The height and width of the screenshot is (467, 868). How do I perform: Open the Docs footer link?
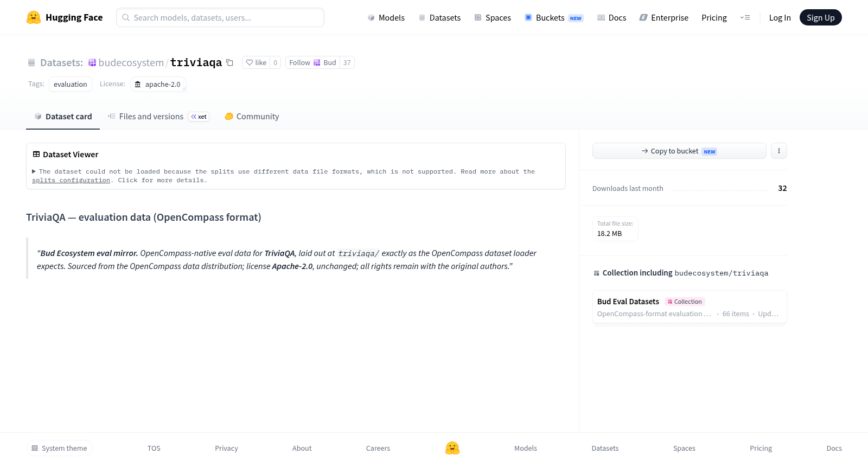[834, 448]
